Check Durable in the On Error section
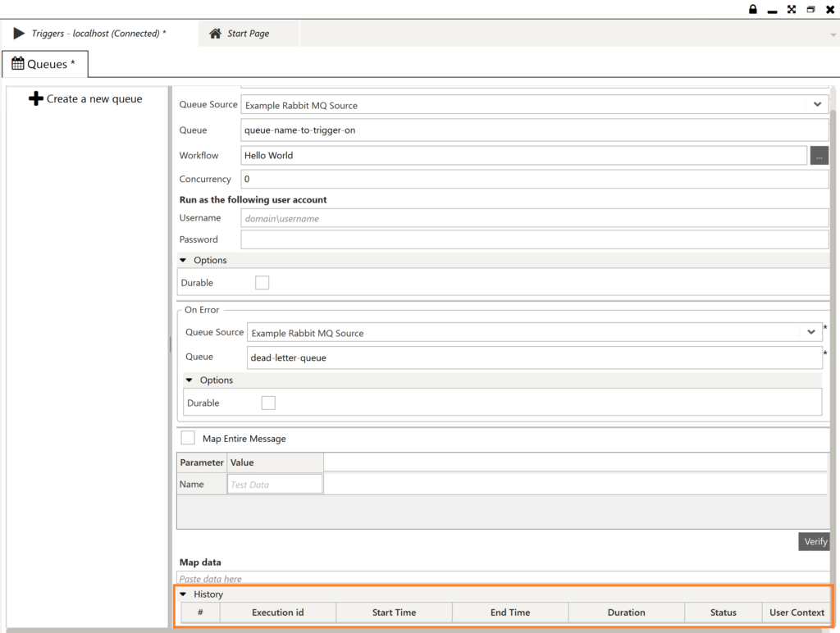This screenshot has height=633, width=840. [267, 402]
